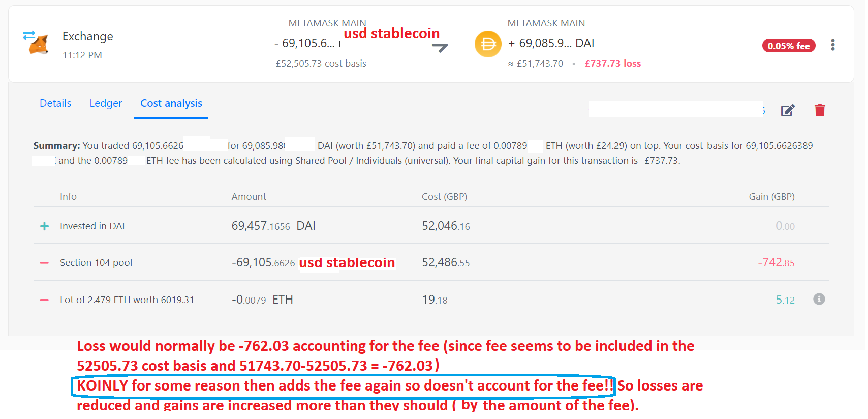Select the Cost analysis tab
Screen dimensions: 868x419
[x=171, y=103]
